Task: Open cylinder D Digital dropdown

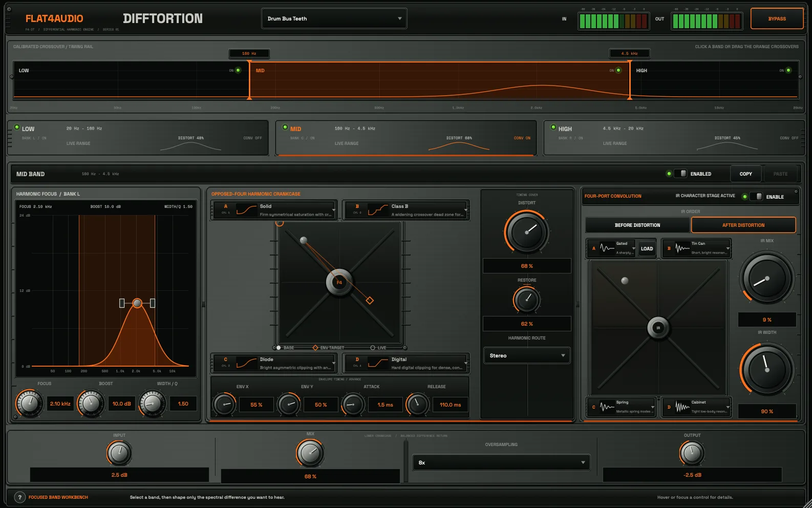Action: coord(406,363)
